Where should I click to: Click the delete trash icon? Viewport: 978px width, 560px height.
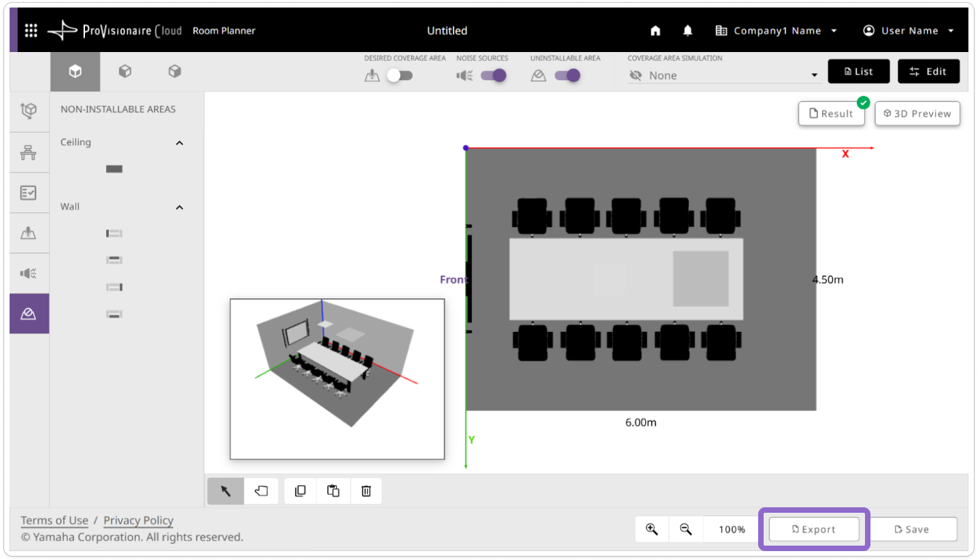coord(366,491)
